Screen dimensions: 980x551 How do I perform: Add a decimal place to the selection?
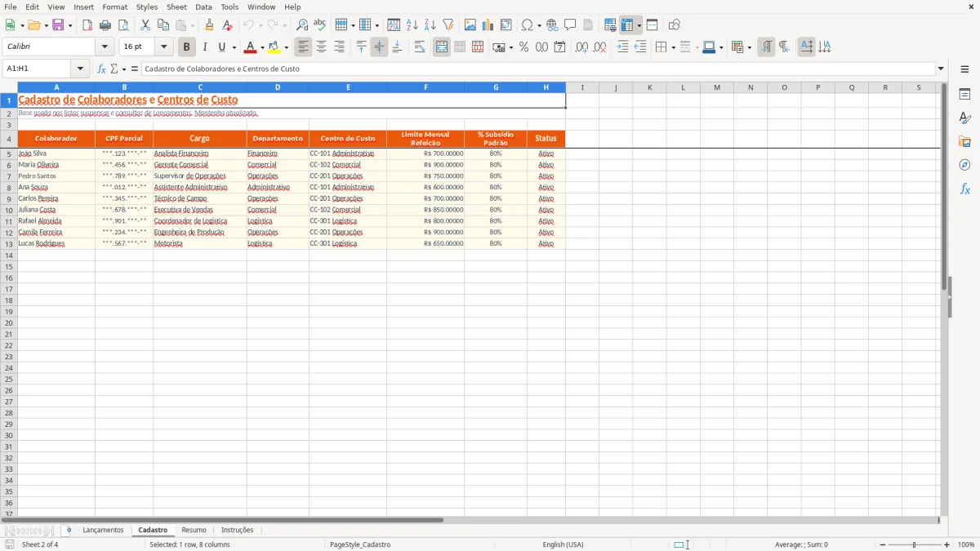[x=581, y=47]
